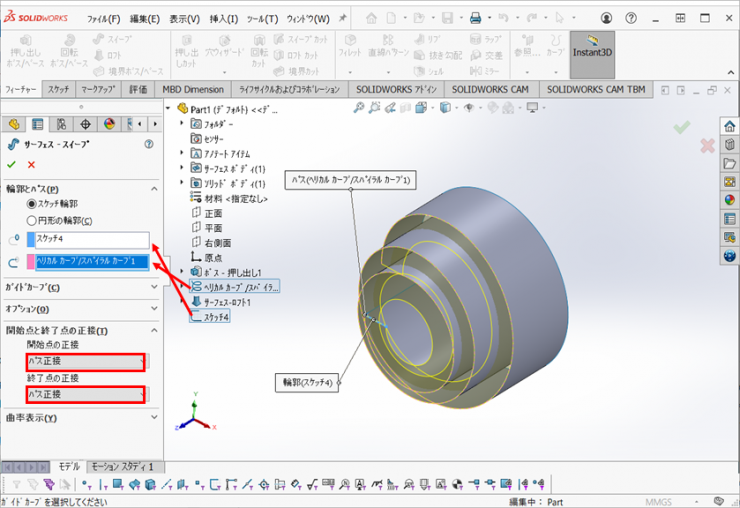
Task: Open the PropertyManager tab icon
Action: click(38, 124)
